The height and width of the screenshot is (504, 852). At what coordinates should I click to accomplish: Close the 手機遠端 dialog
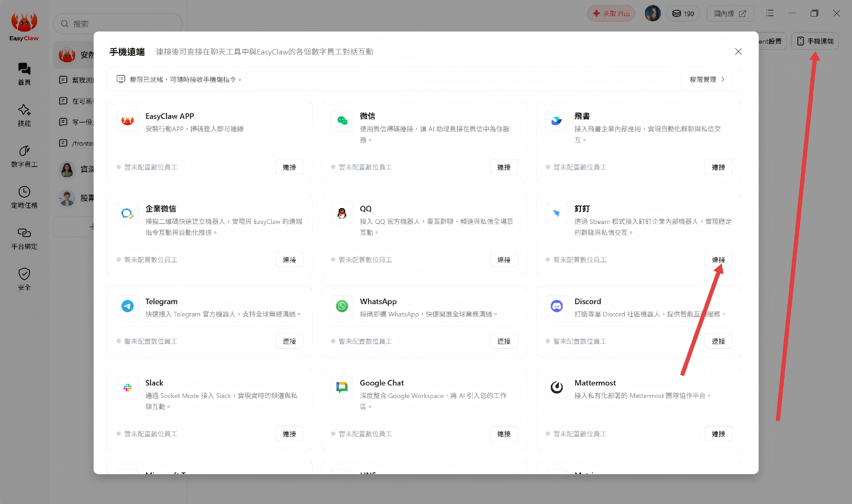tap(738, 52)
